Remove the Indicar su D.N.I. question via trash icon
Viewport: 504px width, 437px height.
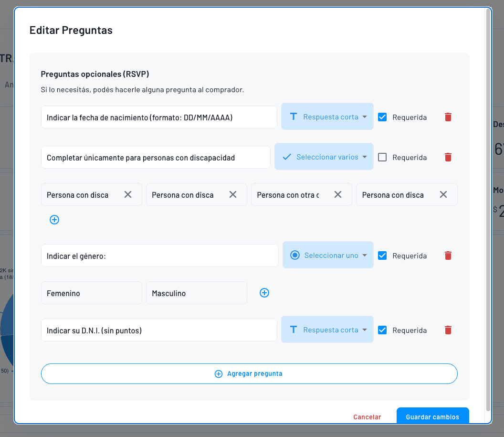(448, 330)
